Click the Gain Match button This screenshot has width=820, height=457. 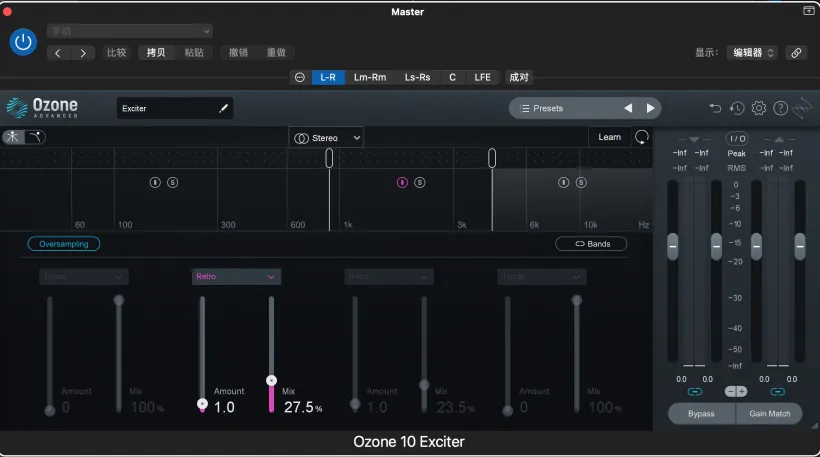point(769,414)
